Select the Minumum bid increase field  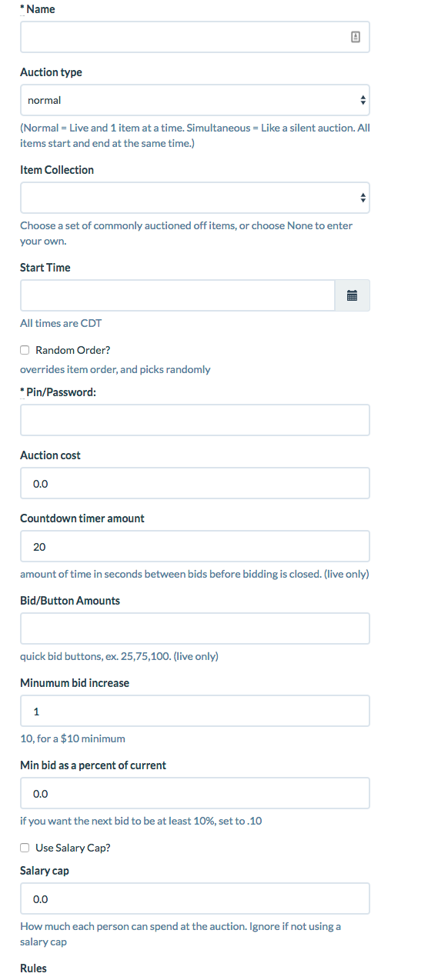click(x=195, y=711)
